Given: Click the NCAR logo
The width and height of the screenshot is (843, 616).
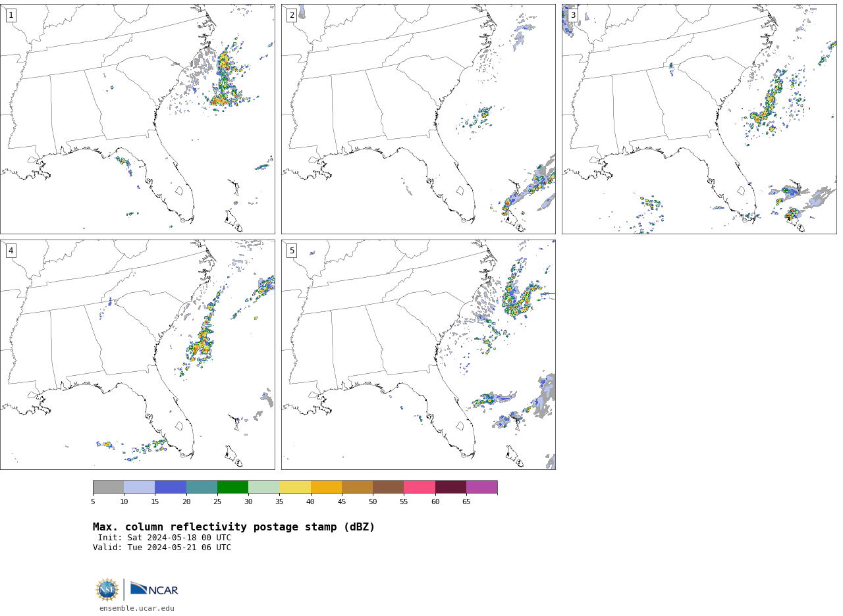Looking at the screenshot, I should coord(154,589).
